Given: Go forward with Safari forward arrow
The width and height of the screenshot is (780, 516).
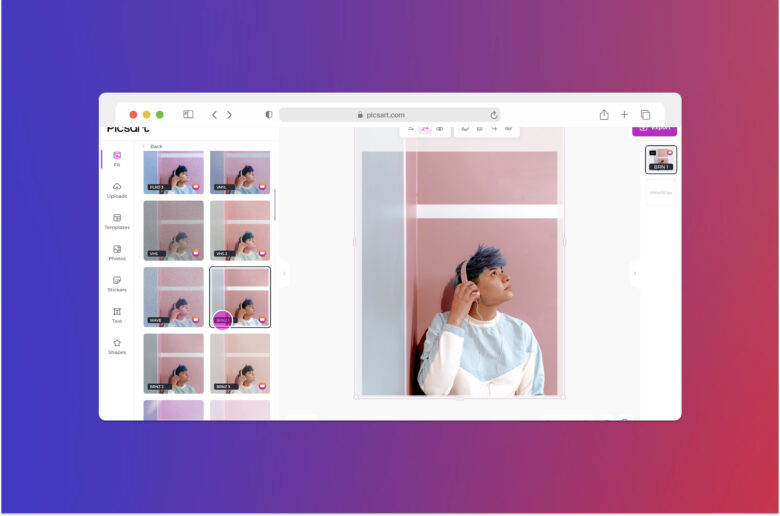Looking at the screenshot, I should 229,115.
